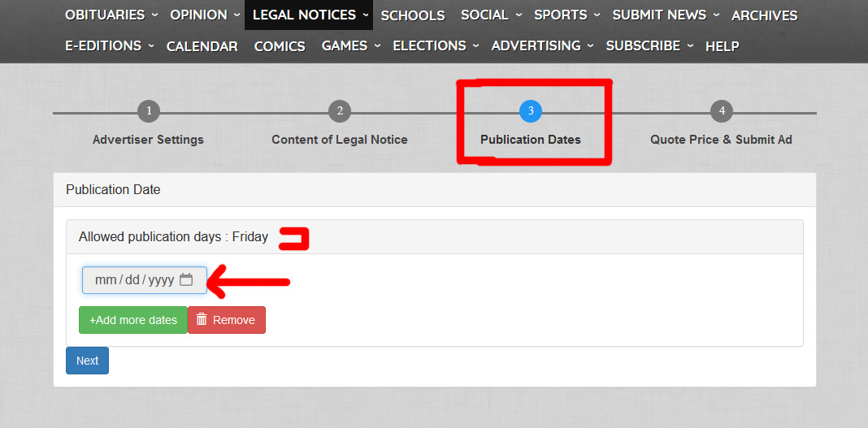Open the Sports dropdown menu
Image resolution: width=868 pixels, height=428 pixels.
coord(566,15)
